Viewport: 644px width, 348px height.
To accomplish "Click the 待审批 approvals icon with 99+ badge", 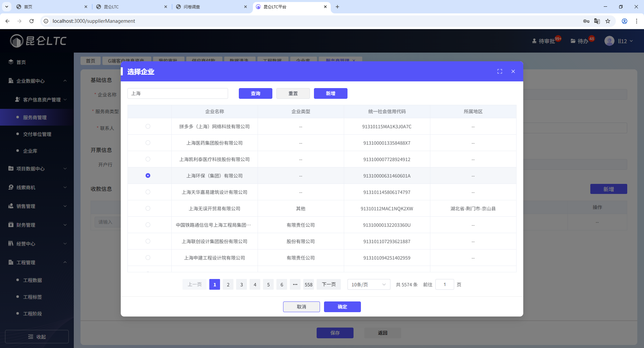I will [x=534, y=41].
